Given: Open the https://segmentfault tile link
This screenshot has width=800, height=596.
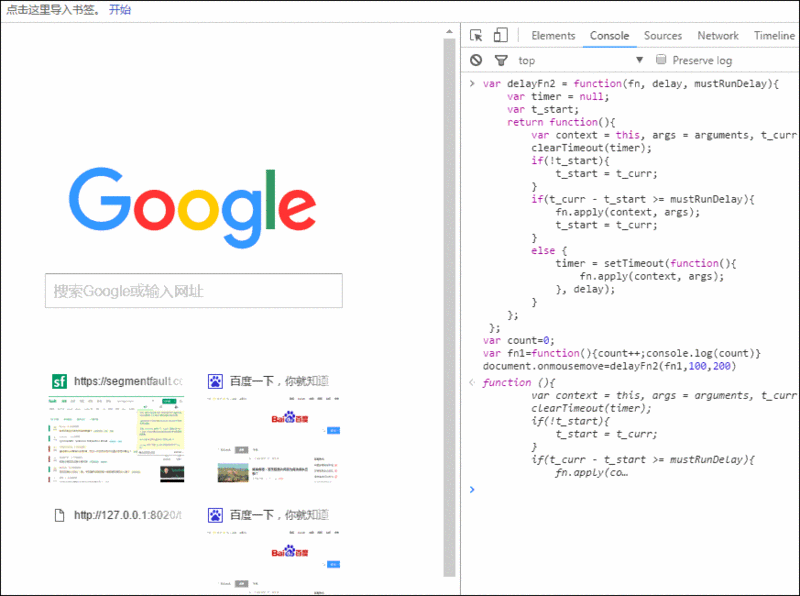Looking at the screenshot, I should coord(128,381).
